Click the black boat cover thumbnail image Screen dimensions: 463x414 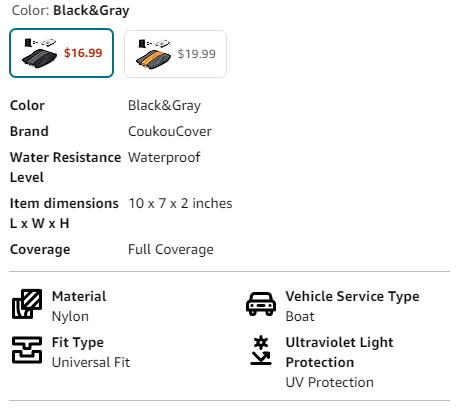coord(39,53)
